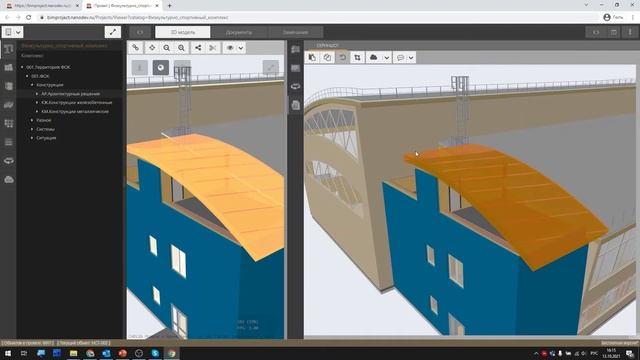Image resolution: width=640 pixels, height=360 pixels.
Task: Click the first magnifier zoom icon
Action: coord(167,48)
